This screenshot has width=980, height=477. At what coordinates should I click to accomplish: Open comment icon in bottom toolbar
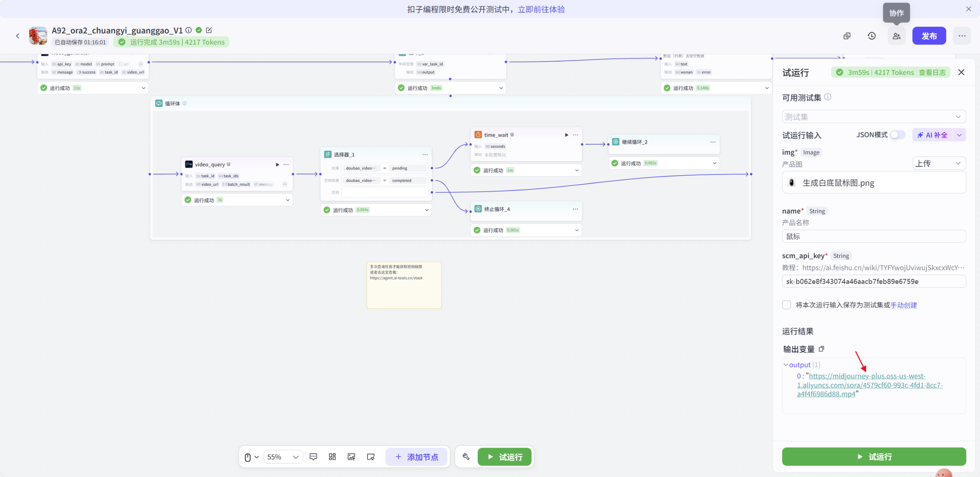313,457
